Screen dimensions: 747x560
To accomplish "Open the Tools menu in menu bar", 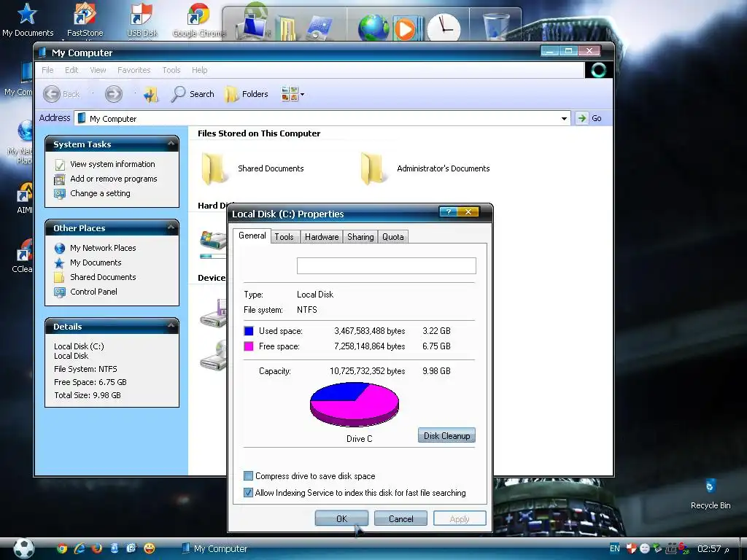I will (x=171, y=70).
